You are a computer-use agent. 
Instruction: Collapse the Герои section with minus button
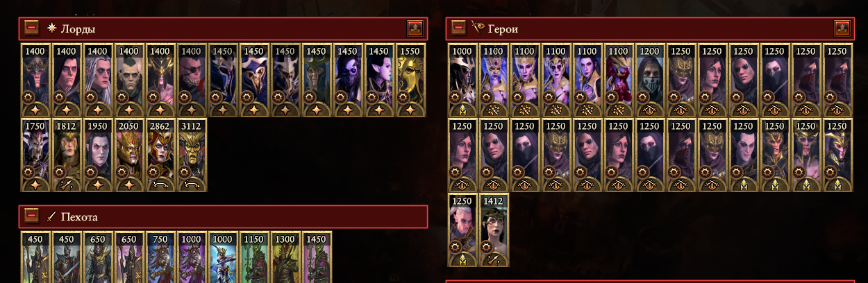point(458,28)
